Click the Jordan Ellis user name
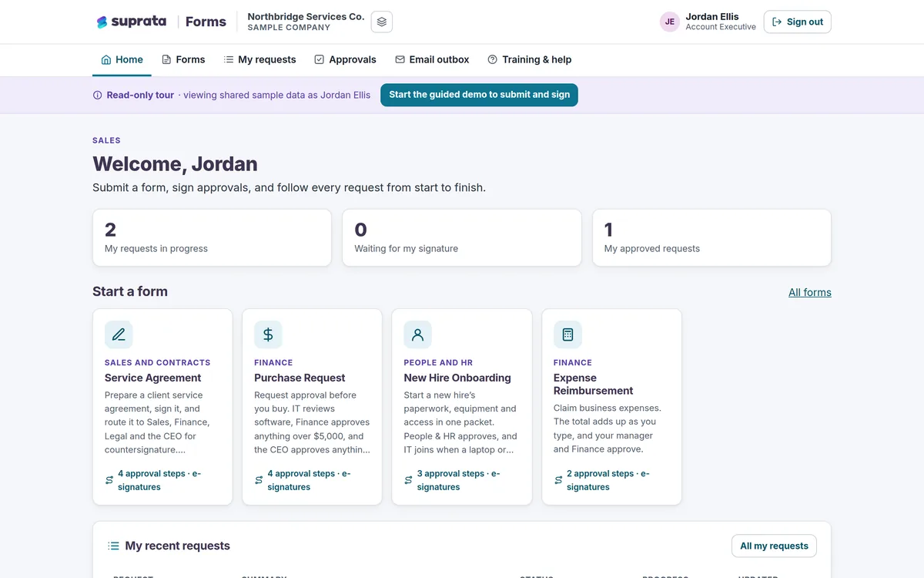Screen dimensions: 924x578 [712, 16]
